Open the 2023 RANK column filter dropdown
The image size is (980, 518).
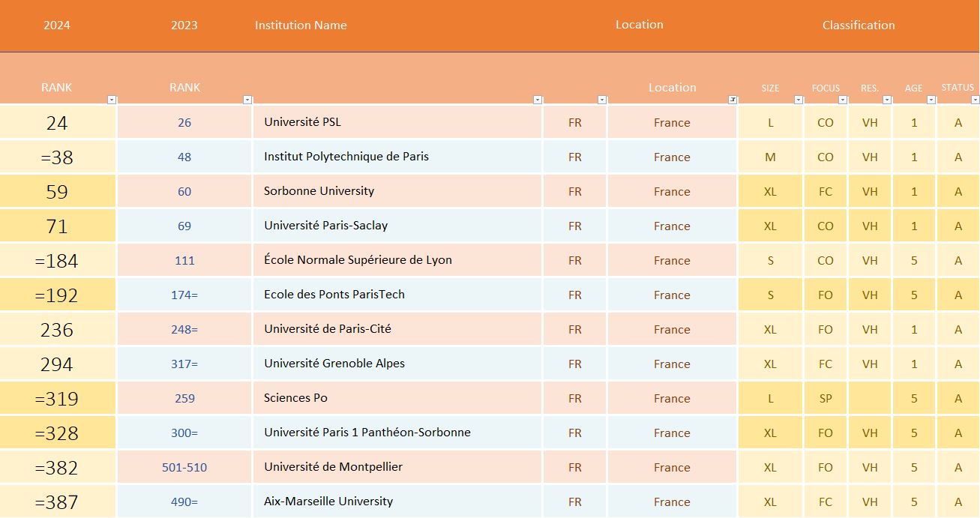coord(247,100)
